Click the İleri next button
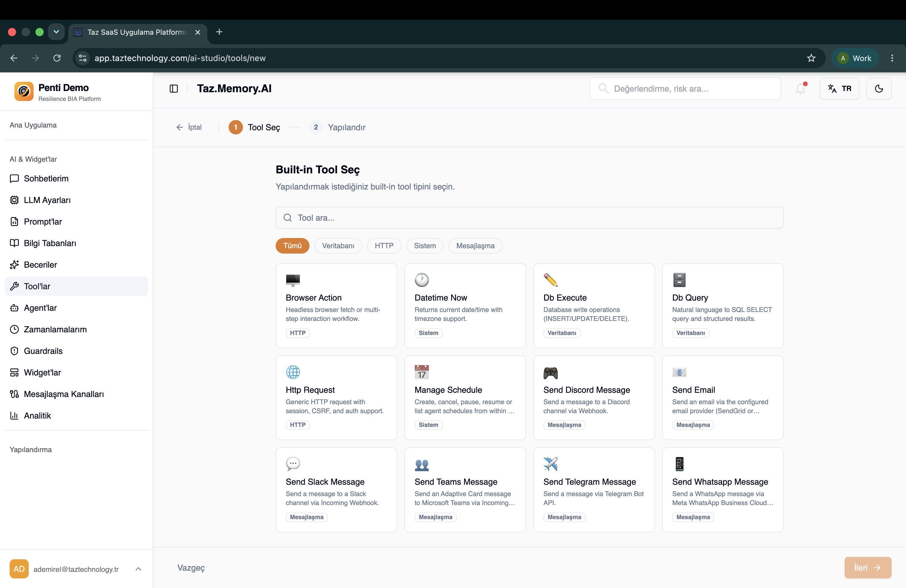 point(868,568)
